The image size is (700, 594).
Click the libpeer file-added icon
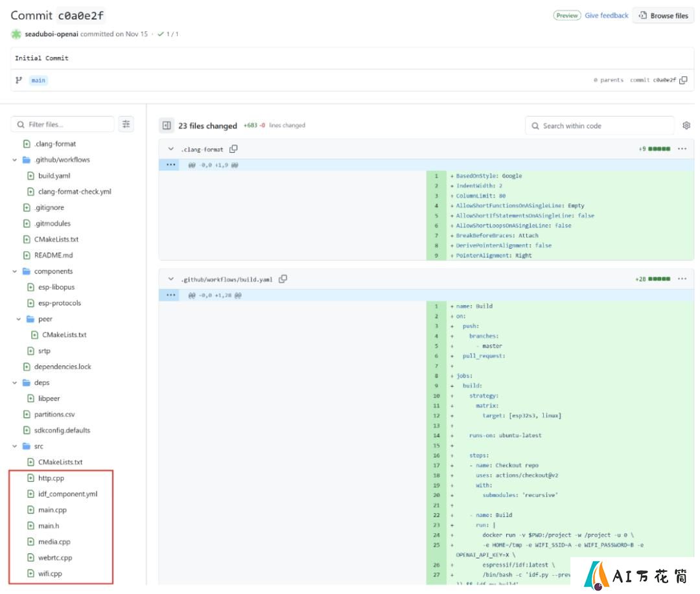31,398
